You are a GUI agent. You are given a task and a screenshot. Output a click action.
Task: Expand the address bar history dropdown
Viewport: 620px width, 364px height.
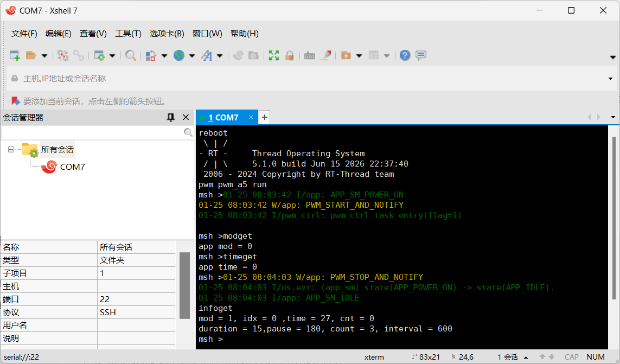(610, 79)
